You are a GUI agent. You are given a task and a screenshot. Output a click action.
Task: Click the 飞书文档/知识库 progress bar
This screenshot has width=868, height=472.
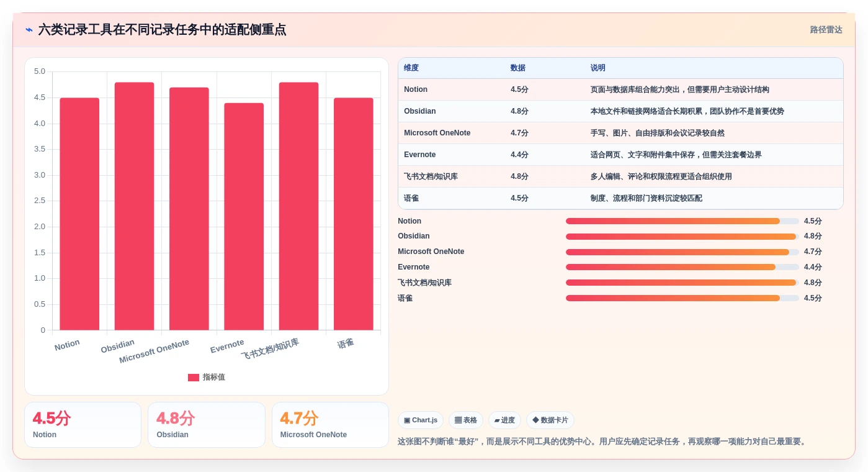682,283
